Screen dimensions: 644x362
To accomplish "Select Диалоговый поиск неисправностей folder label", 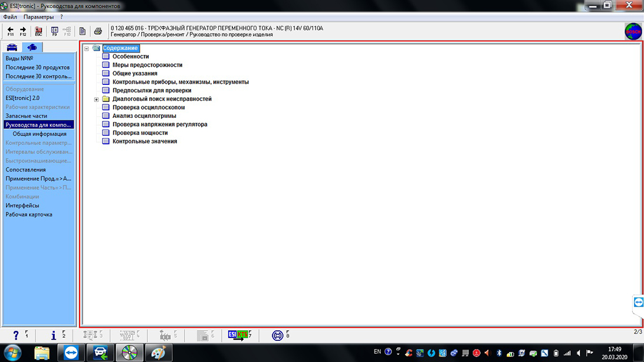I will pyautogui.click(x=162, y=99).
